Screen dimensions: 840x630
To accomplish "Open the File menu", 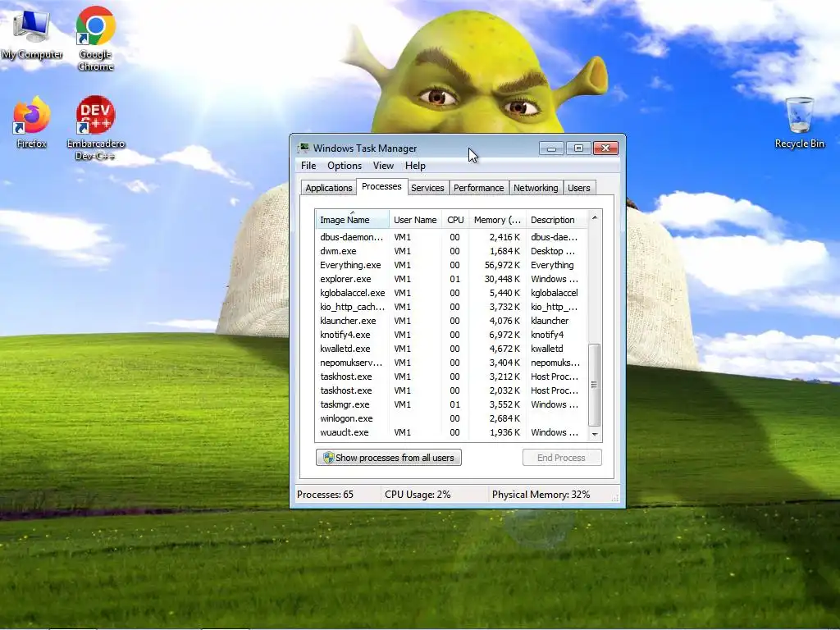I will (x=308, y=166).
